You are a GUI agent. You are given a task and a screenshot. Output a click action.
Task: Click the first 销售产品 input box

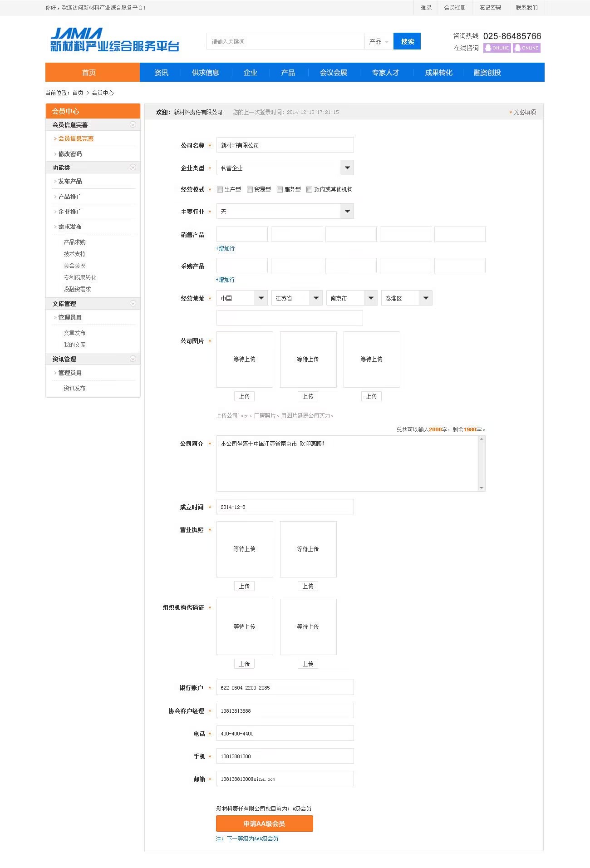(242, 234)
